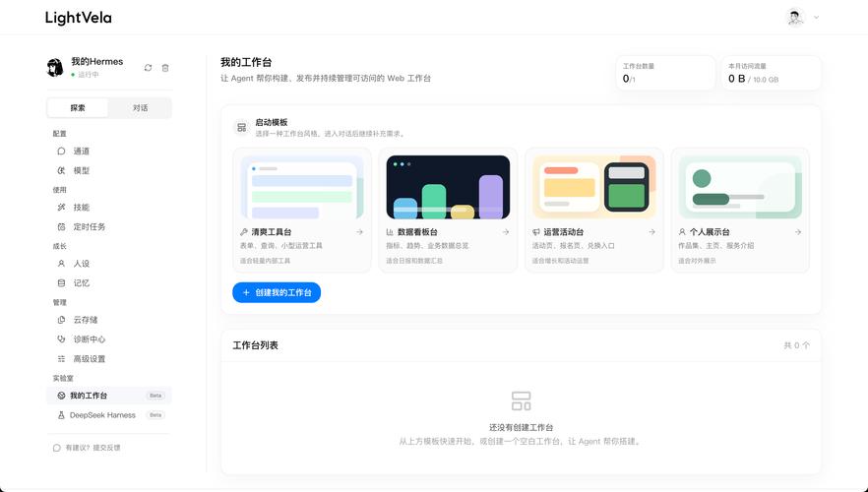This screenshot has height=492, width=868.
Task: Click the 适合日报和数据汇总 text
Action: tap(414, 261)
